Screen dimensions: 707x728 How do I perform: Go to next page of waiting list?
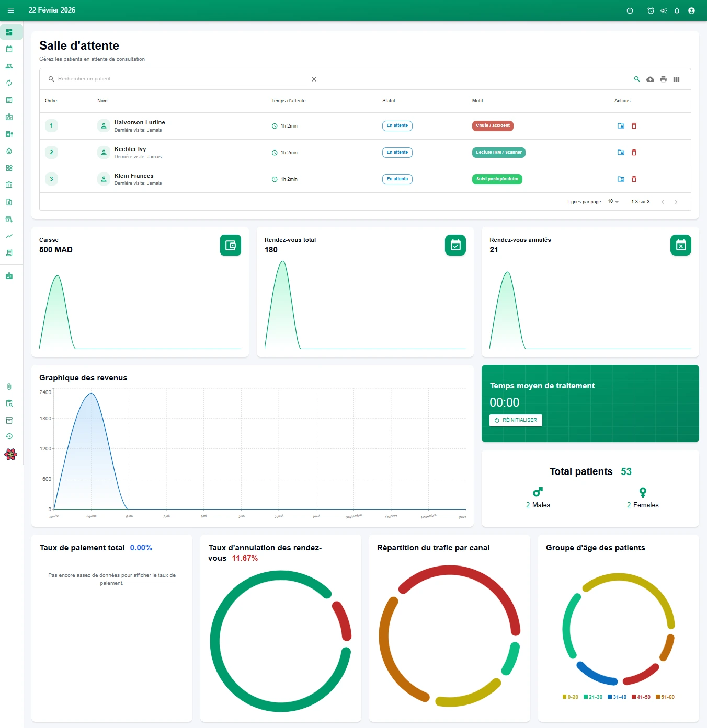676,202
